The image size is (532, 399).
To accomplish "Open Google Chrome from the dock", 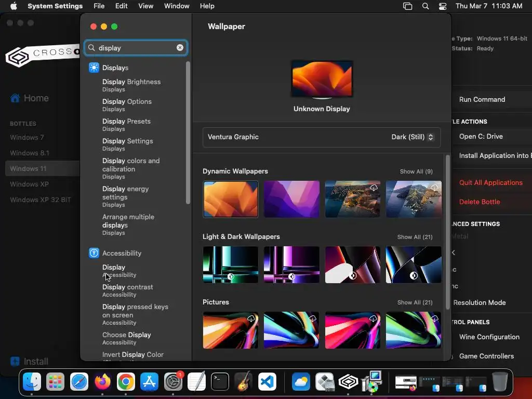I will click(x=126, y=381).
